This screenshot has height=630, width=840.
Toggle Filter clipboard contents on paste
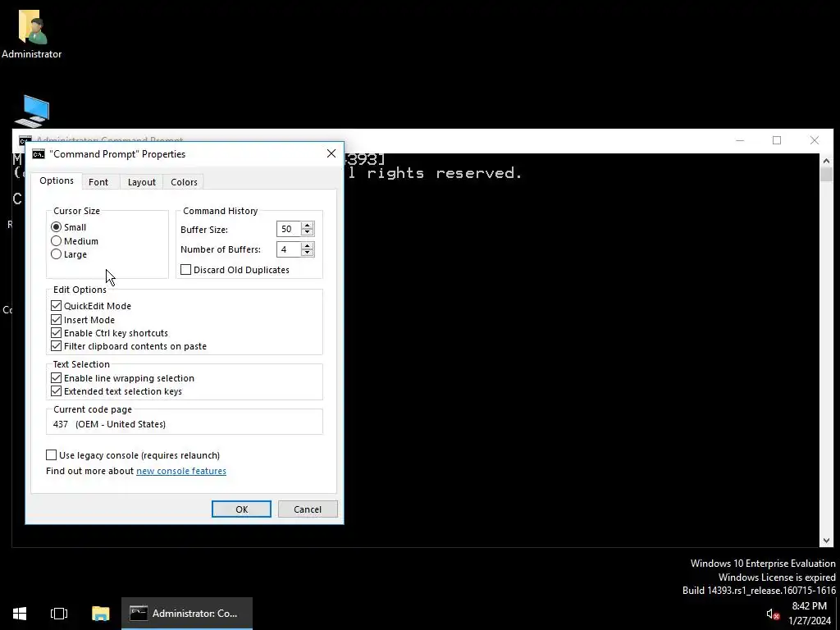coord(57,346)
